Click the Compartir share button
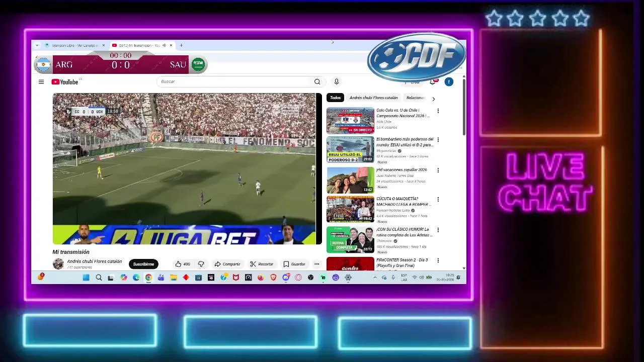This screenshot has width=644, height=362. pyautogui.click(x=227, y=264)
